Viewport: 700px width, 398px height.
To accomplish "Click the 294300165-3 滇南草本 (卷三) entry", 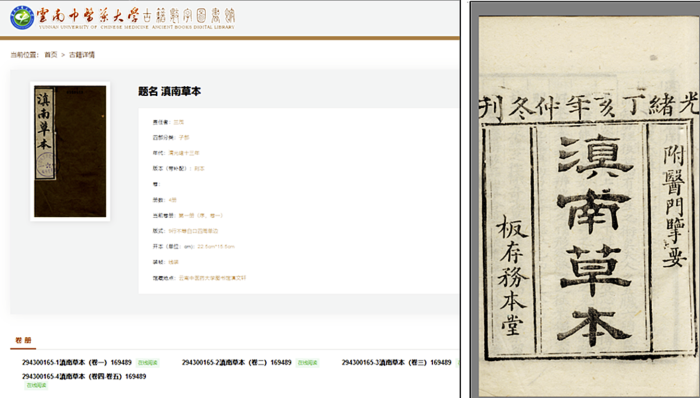I will (396, 362).
